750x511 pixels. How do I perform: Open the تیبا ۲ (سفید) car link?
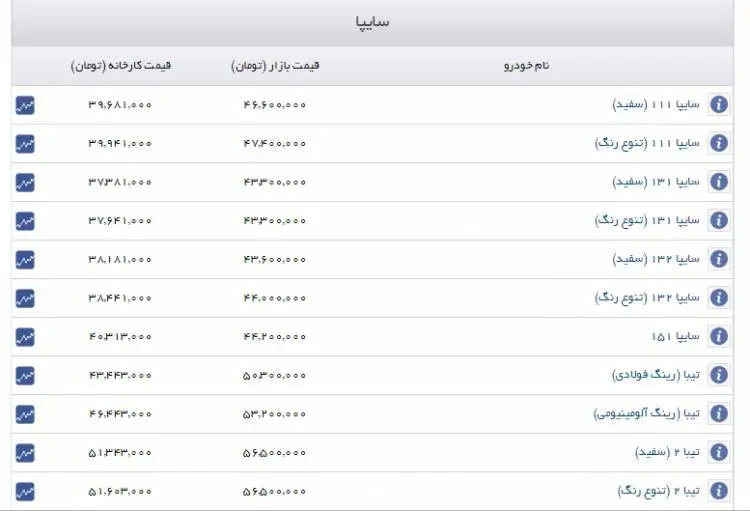click(x=667, y=453)
